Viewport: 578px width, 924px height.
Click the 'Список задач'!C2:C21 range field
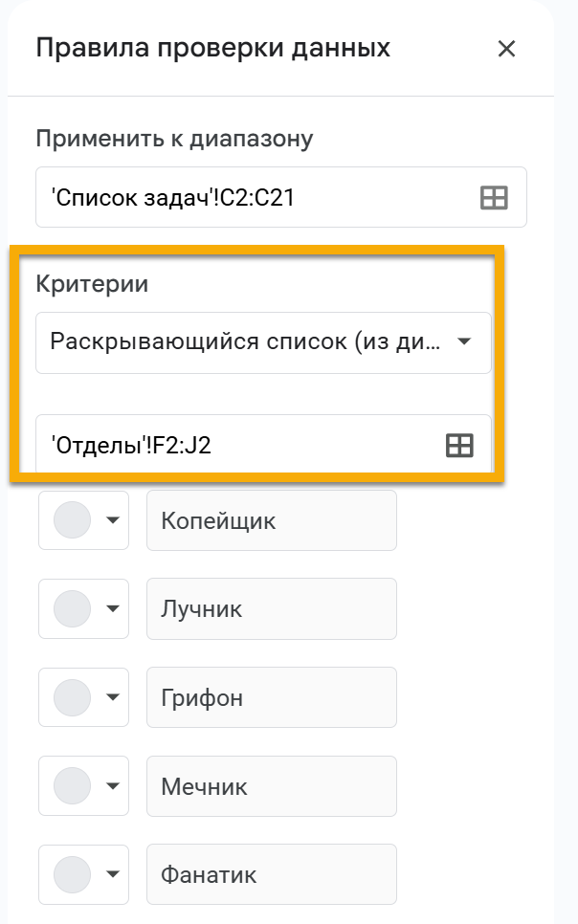[280, 197]
